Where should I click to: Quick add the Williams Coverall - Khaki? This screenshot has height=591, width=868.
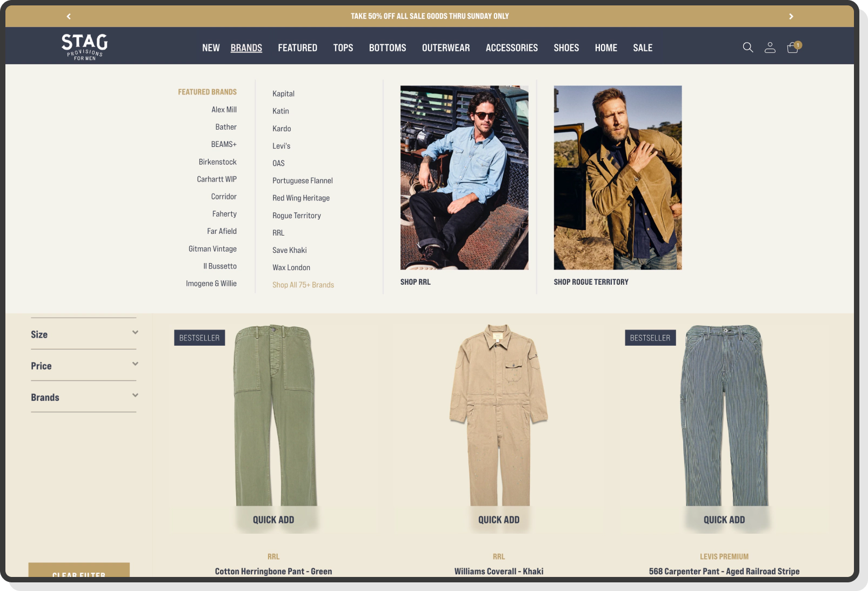click(498, 519)
